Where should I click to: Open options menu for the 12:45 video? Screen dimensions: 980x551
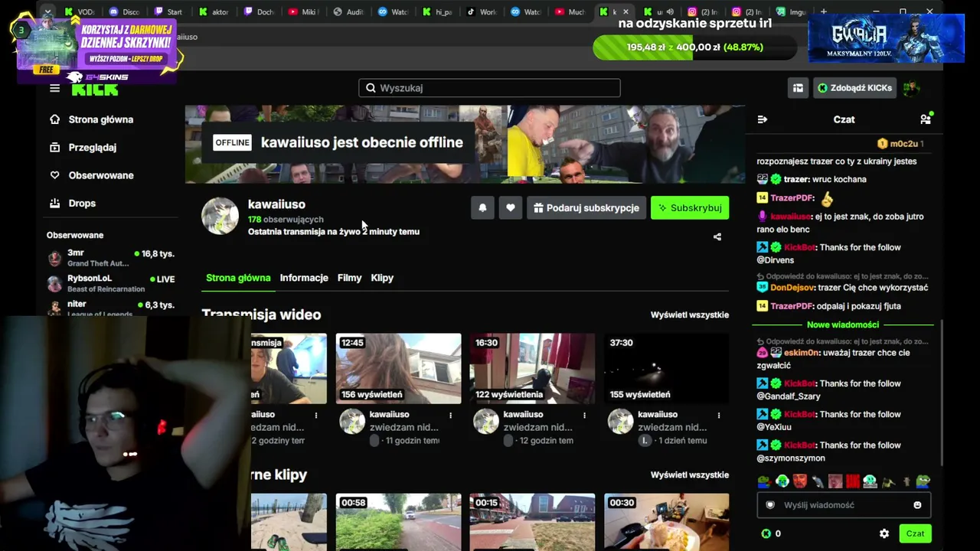(450, 416)
